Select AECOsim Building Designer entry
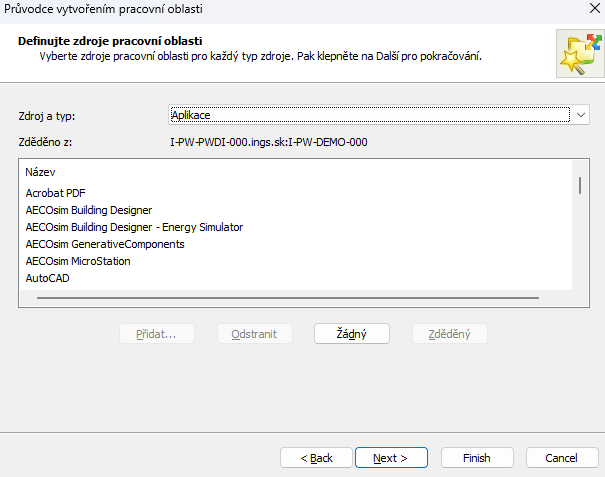605x477 pixels. click(x=89, y=210)
